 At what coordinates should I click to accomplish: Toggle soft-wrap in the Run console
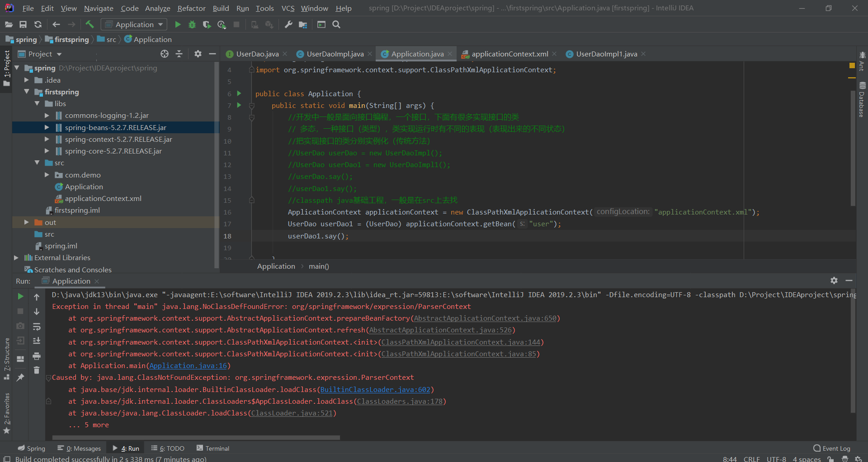coord(37,327)
